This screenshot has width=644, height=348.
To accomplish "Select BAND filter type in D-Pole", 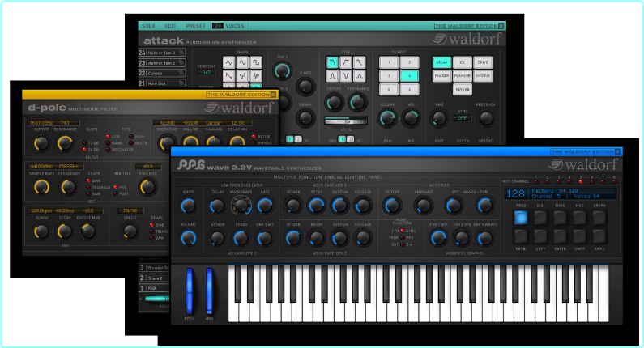I will tap(108, 143).
